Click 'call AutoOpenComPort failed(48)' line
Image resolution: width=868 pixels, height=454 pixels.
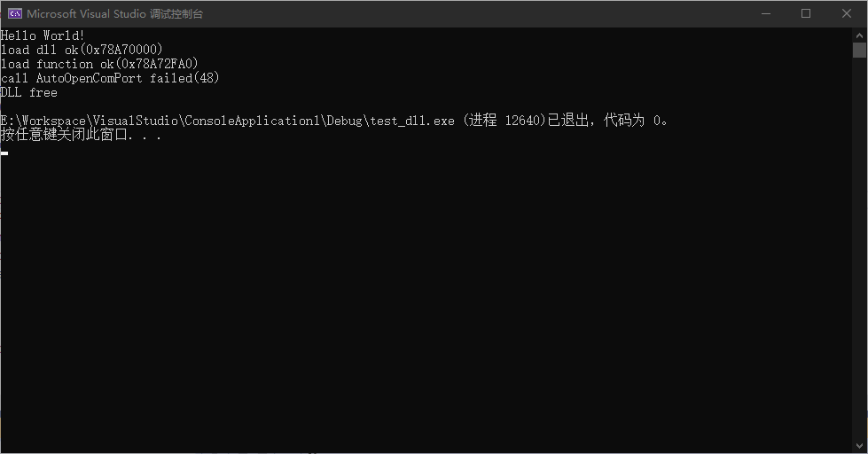pos(110,78)
